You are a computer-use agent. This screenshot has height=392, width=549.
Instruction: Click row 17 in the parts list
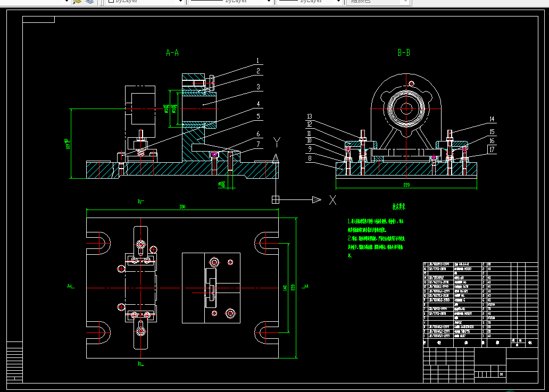click(x=480, y=264)
